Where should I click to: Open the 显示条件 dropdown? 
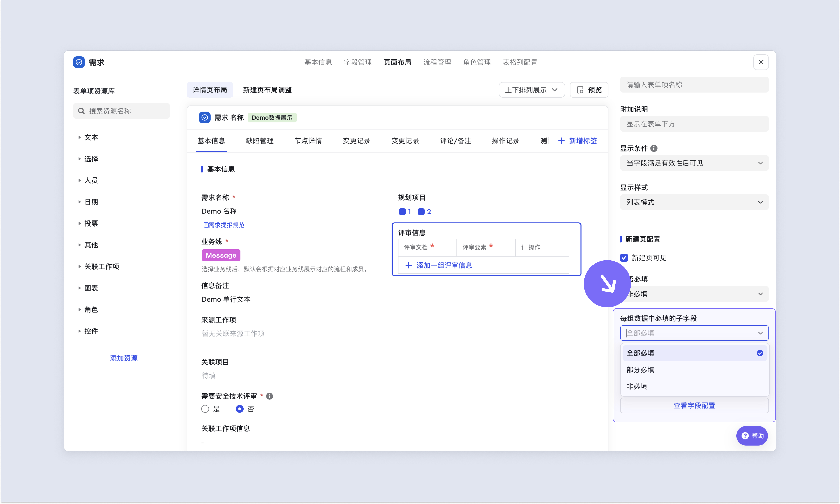[x=694, y=163]
